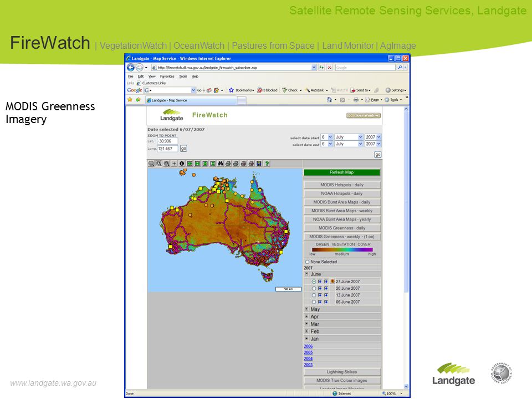Click the orange overlay icon beside 27 June 2007
This screenshot has width=532, height=399.
coord(332,282)
